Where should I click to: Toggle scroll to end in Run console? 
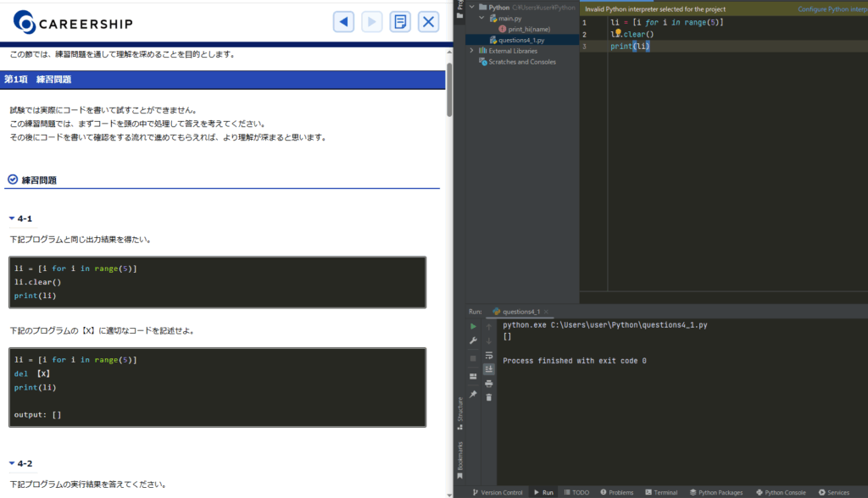[489, 369]
